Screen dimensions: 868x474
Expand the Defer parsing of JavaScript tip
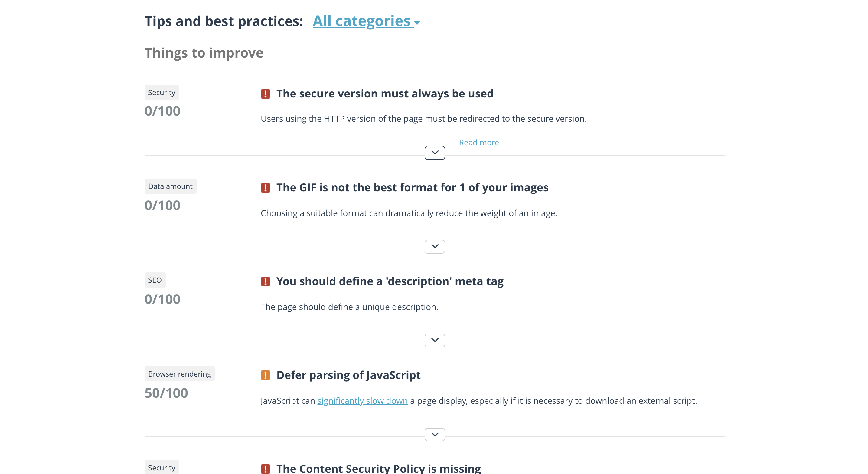point(435,434)
